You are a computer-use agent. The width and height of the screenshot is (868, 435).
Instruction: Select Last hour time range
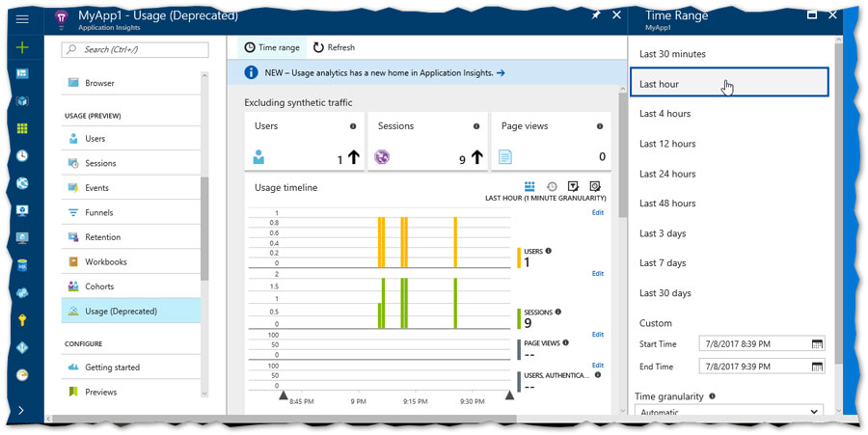pyautogui.click(x=730, y=82)
